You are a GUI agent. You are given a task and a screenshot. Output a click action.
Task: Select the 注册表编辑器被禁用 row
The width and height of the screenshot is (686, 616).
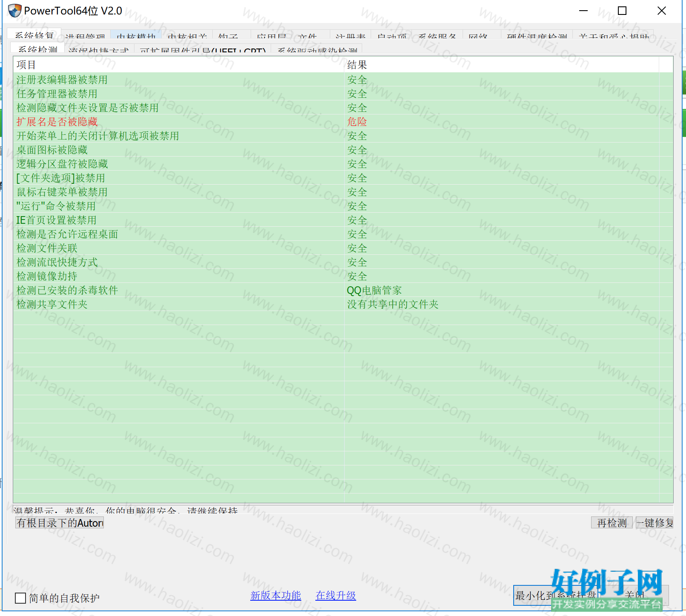coord(343,80)
